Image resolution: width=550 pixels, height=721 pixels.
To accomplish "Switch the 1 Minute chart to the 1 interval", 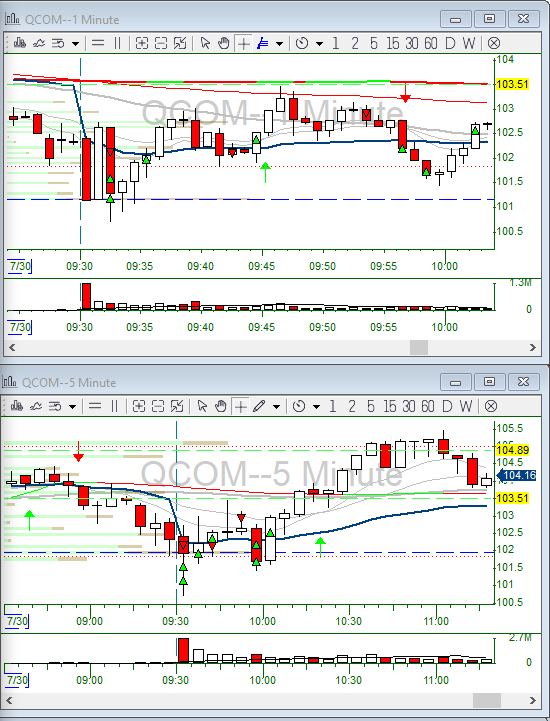I will [335, 43].
